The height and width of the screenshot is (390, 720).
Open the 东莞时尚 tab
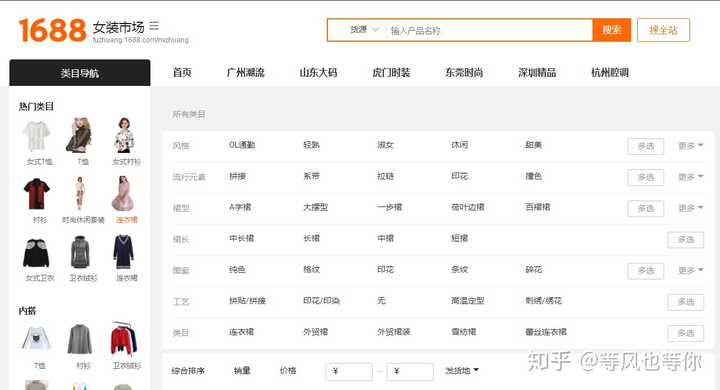464,73
